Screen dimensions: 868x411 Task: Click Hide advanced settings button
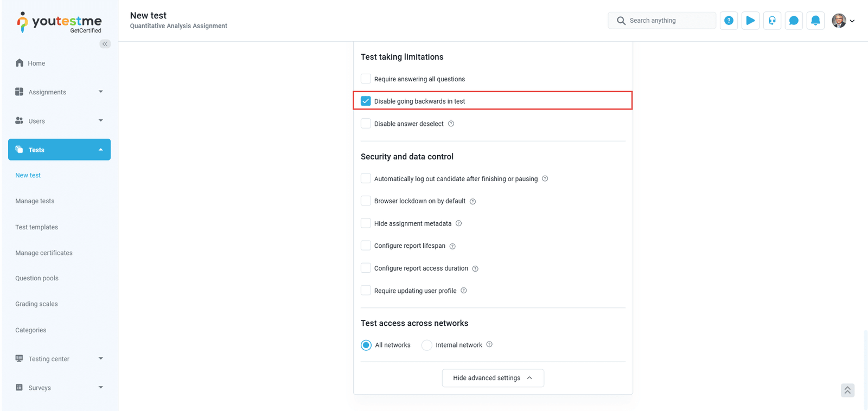pyautogui.click(x=493, y=378)
